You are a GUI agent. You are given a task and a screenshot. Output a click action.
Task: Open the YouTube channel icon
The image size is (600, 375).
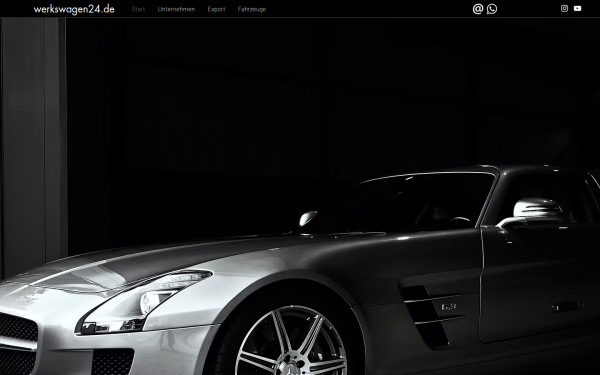tap(577, 8)
